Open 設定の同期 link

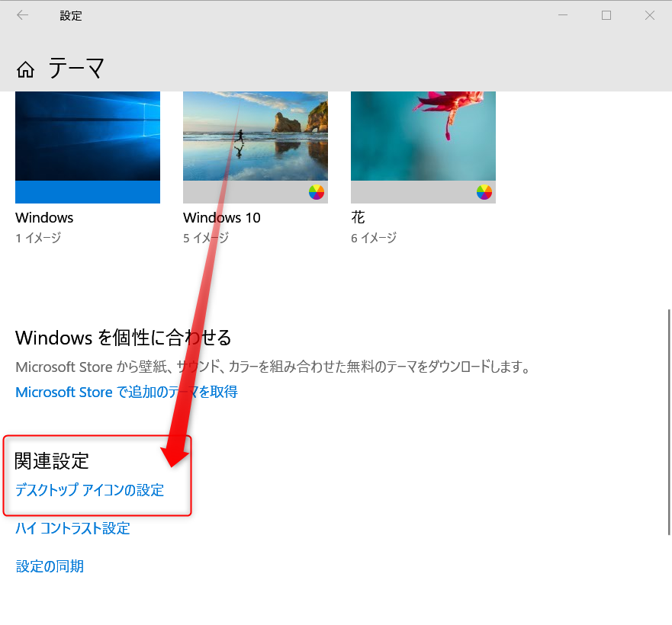[50, 566]
